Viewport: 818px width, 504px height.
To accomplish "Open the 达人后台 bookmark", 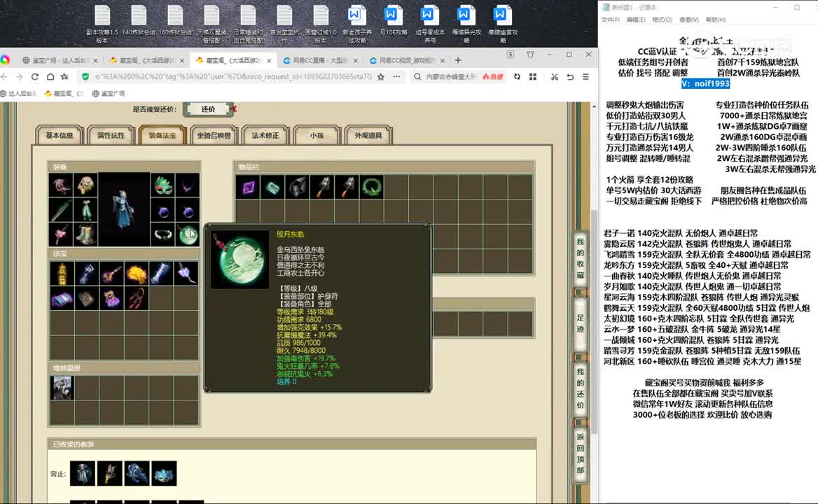I will tap(19, 93).
